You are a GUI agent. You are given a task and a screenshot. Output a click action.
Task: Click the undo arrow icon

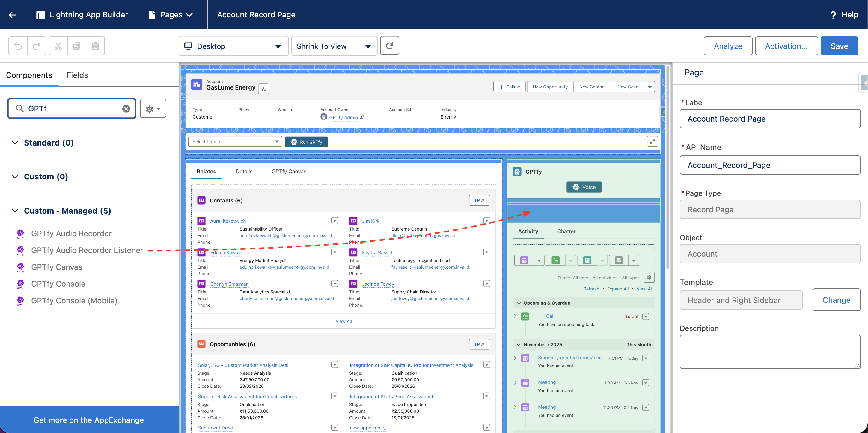tap(18, 46)
